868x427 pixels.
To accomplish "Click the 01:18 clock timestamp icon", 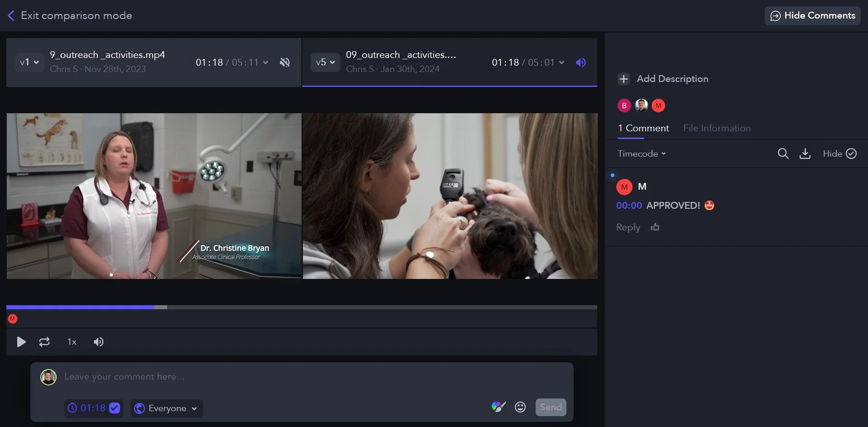I will (72, 408).
